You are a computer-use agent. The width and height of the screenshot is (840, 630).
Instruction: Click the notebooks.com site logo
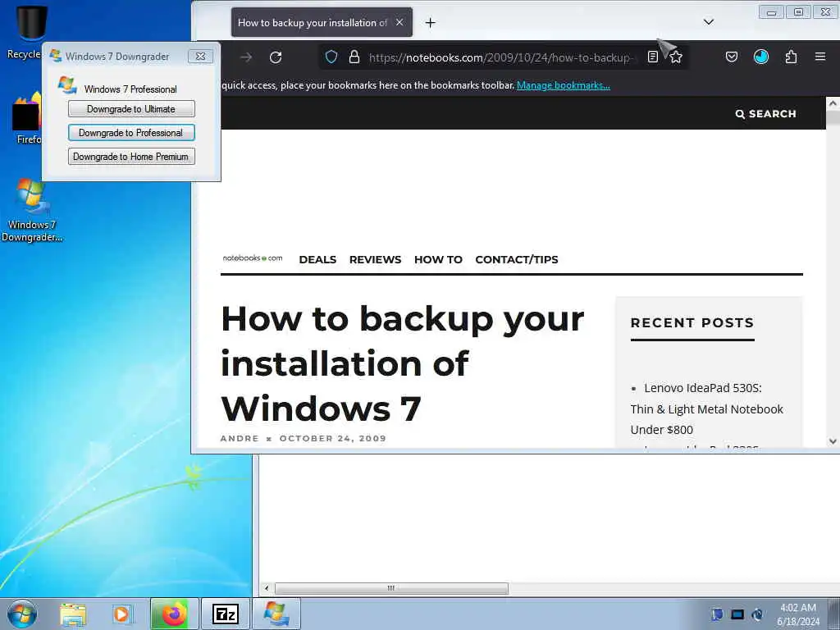tap(253, 258)
